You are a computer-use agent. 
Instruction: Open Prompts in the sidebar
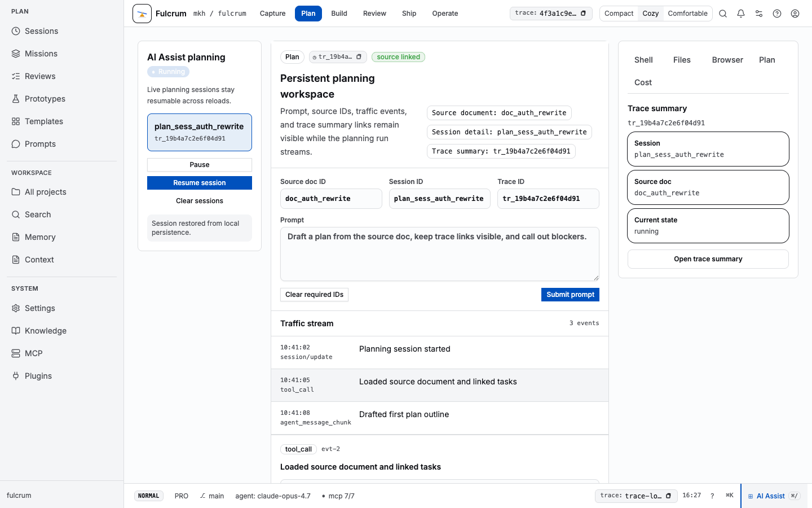coord(62,144)
